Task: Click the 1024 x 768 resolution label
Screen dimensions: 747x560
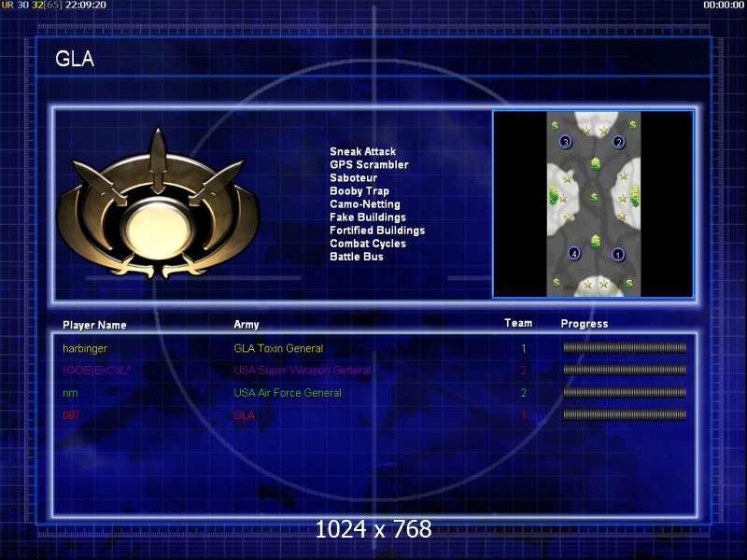Action: (373, 529)
